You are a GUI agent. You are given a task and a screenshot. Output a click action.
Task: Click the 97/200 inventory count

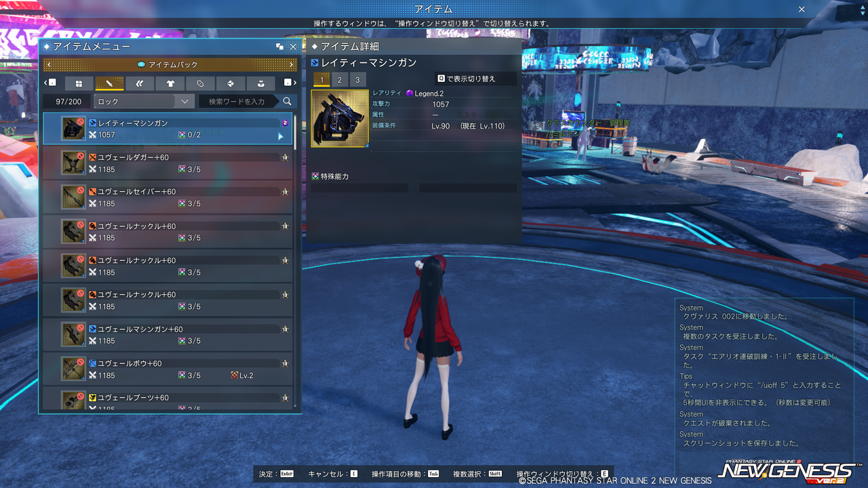68,102
